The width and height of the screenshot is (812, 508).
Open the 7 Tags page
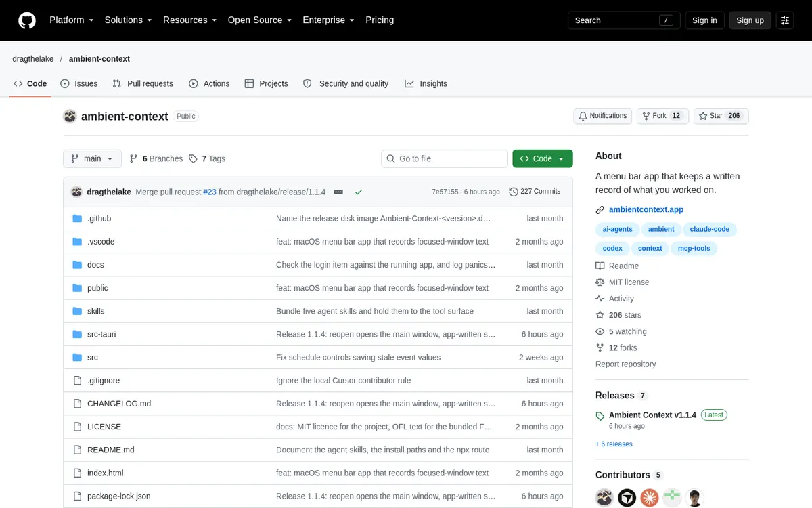point(207,158)
